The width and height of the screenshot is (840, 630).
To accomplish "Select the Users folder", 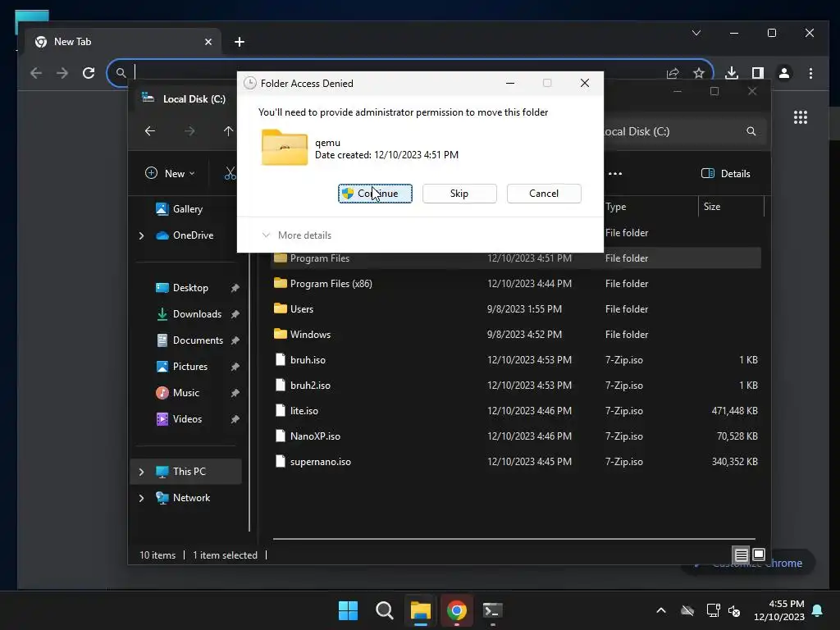I will pyautogui.click(x=517, y=309).
